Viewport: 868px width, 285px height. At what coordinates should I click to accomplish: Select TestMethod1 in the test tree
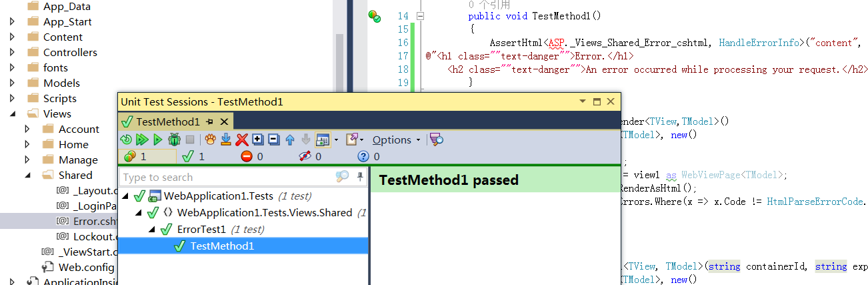(x=222, y=246)
